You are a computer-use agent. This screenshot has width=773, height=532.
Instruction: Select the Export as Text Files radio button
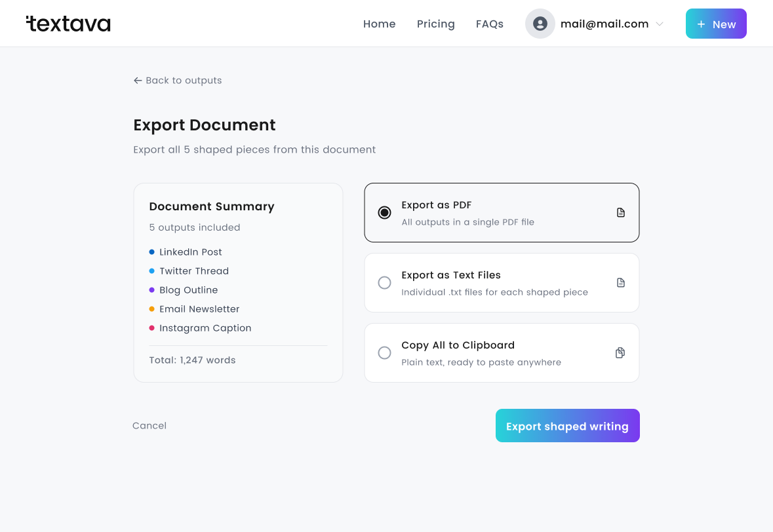[384, 283]
